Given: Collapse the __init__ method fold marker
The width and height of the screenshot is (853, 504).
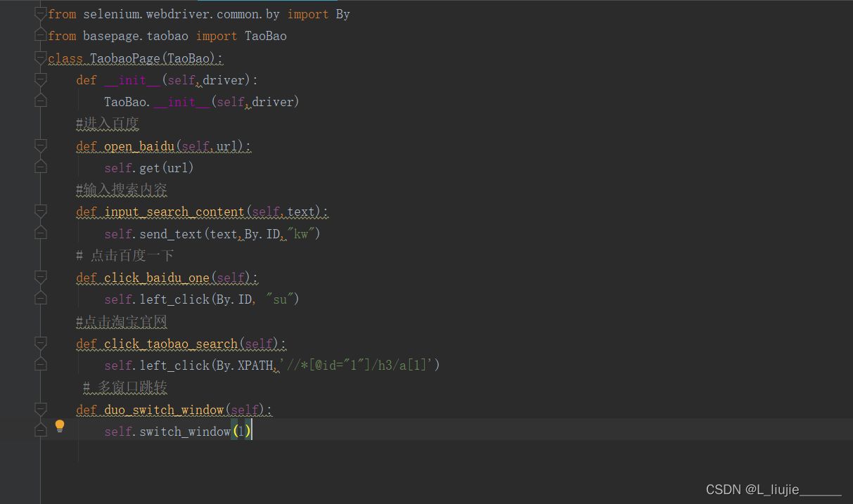Looking at the screenshot, I should (x=41, y=79).
